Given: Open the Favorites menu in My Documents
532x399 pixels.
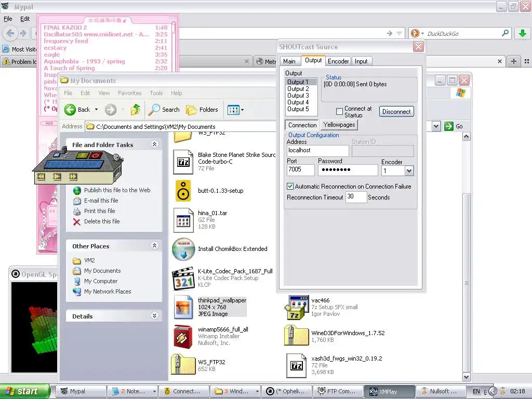Looking at the screenshot, I should pyautogui.click(x=129, y=93).
